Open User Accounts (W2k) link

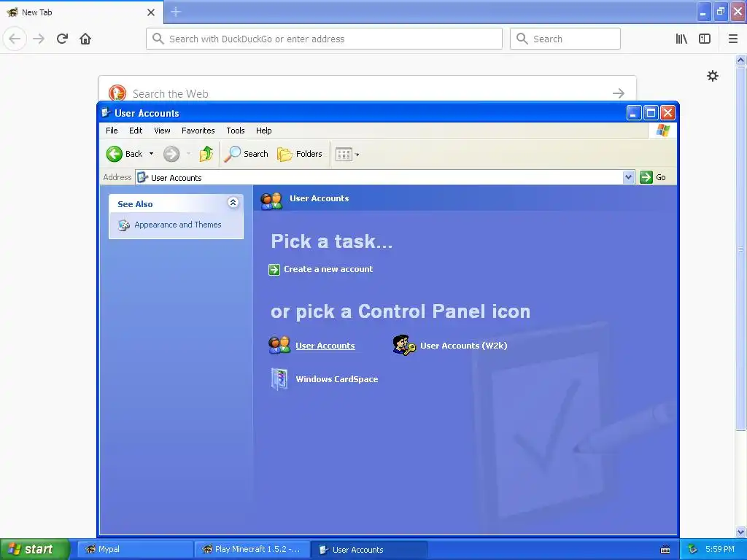463,346
